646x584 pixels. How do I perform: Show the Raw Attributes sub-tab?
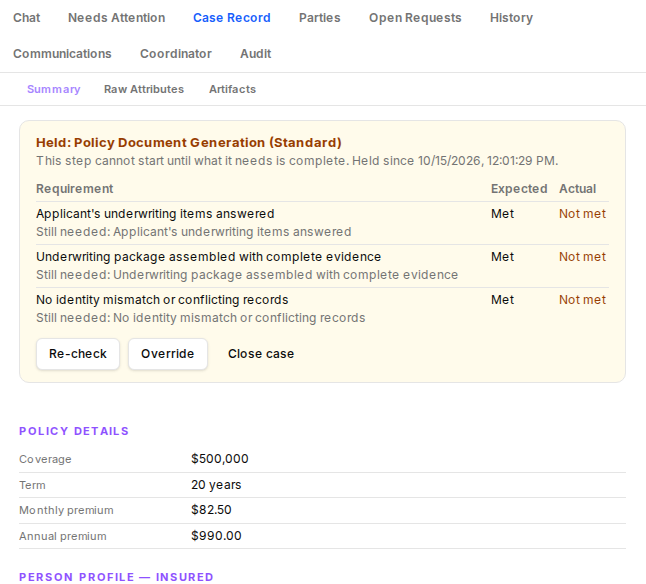[x=144, y=89]
